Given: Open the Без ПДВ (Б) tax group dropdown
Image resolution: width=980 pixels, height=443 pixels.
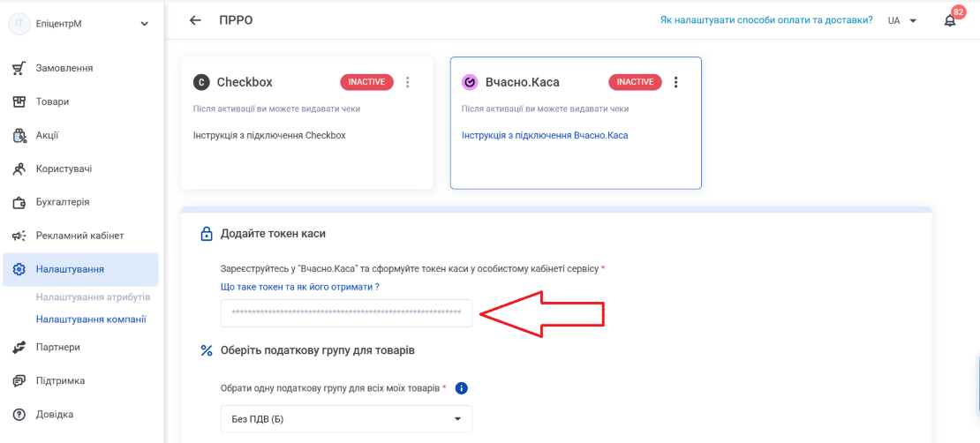Looking at the screenshot, I should [346, 419].
